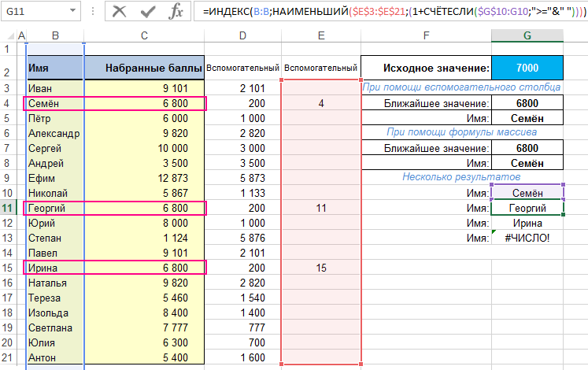
Task: Open the Name Box dropdown arrow
Action: (x=72, y=11)
